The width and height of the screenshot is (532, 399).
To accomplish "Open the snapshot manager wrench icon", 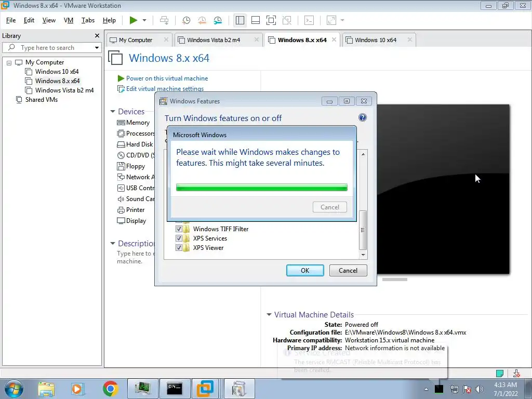I will 218,20.
